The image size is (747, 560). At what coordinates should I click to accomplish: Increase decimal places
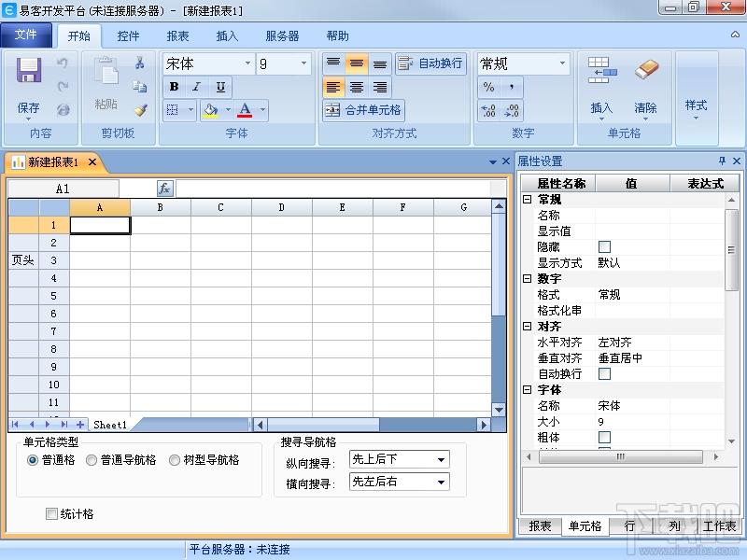[488, 110]
